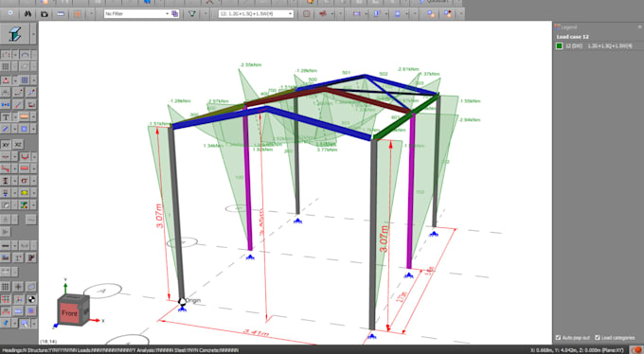Click the green swatch for load case 12
This screenshot has height=354, width=644.
pyautogui.click(x=559, y=46)
